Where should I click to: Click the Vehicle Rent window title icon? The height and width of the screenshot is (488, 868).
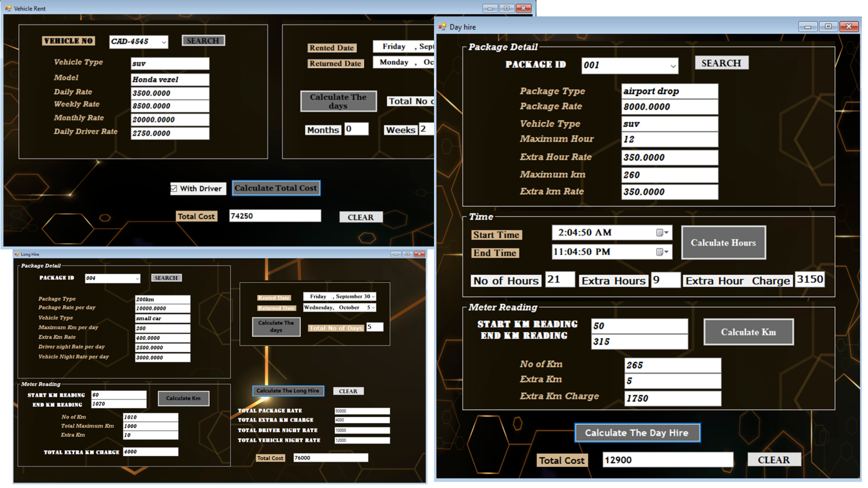coord(8,8)
